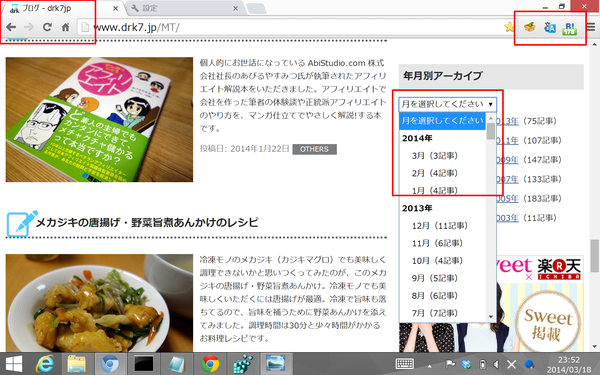
Task: Click the browser forward arrow
Action: (29, 27)
